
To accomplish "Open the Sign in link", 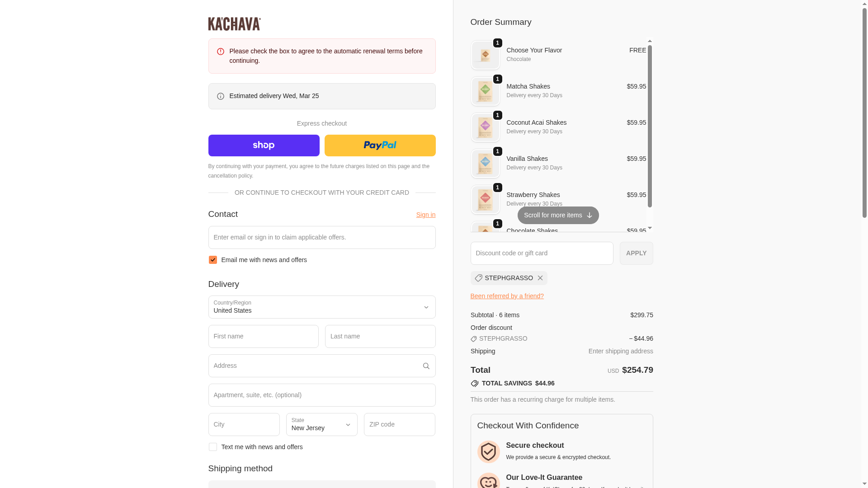I will 425,215.
